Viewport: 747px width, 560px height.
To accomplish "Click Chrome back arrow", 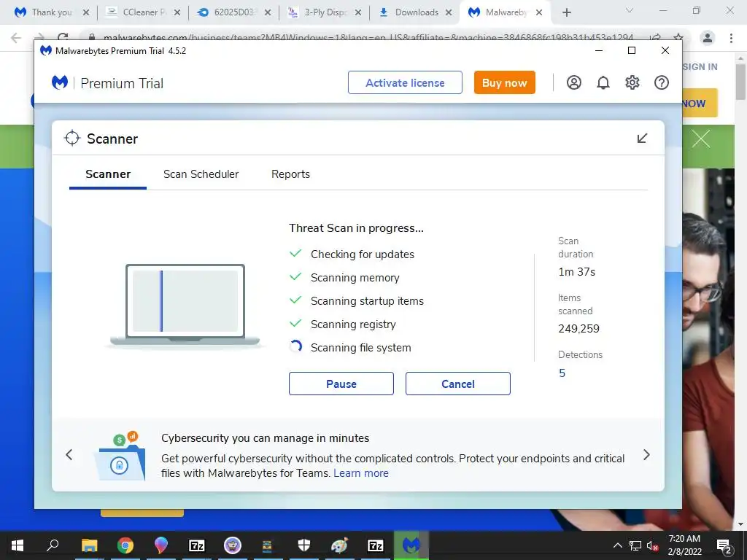I will [16, 38].
